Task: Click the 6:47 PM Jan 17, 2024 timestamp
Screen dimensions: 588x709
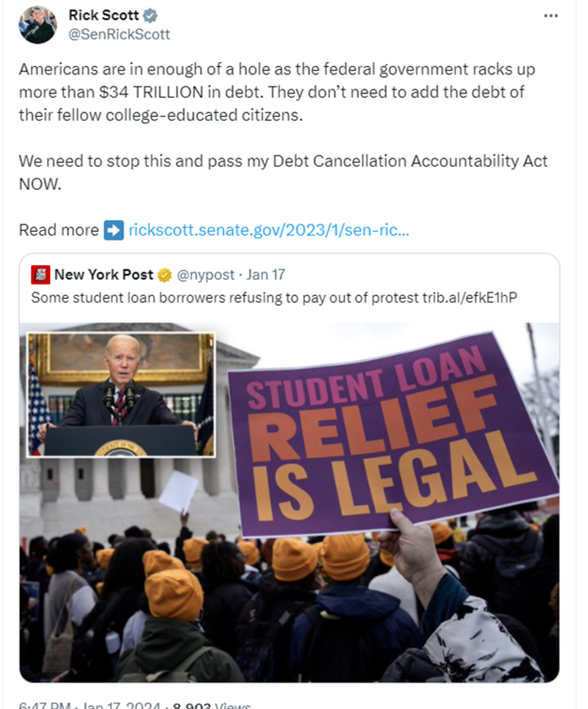Action: pyautogui.click(x=90, y=705)
